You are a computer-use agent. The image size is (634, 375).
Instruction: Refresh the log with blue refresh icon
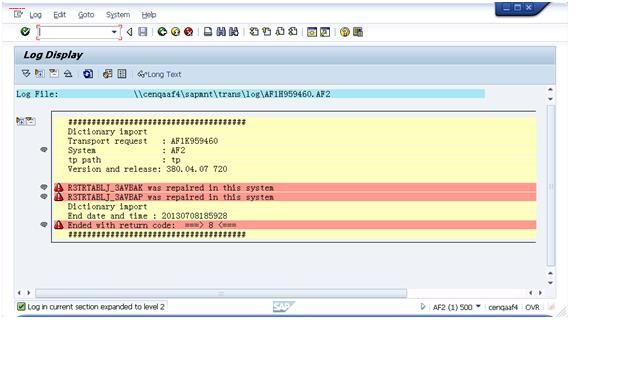coord(88,74)
